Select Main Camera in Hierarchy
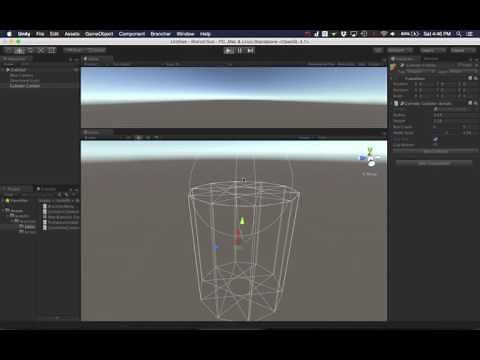480x360 pixels. [x=22, y=75]
